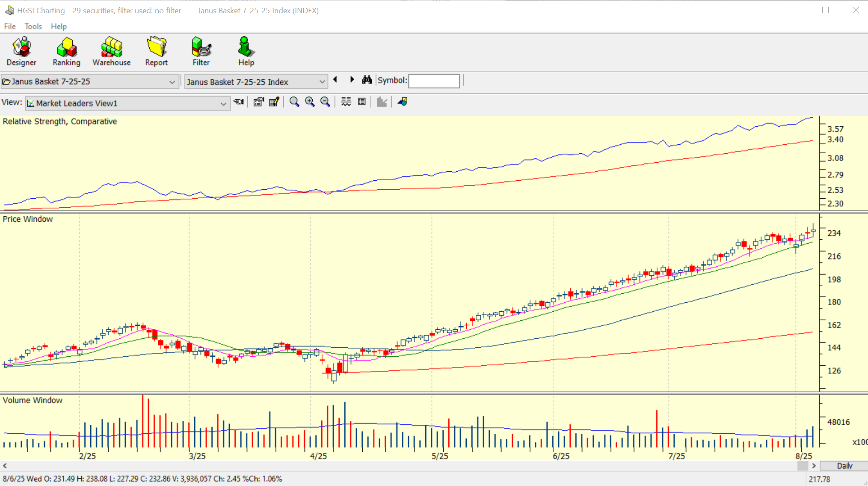The height and width of the screenshot is (486, 868).
Task: Click the 48016 volume axis value
Action: 838,422
